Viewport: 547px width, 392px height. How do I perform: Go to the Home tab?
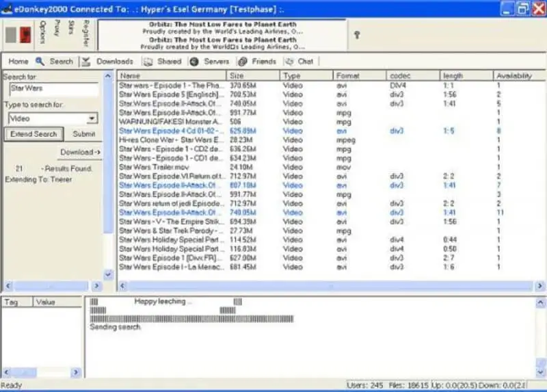(18, 61)
